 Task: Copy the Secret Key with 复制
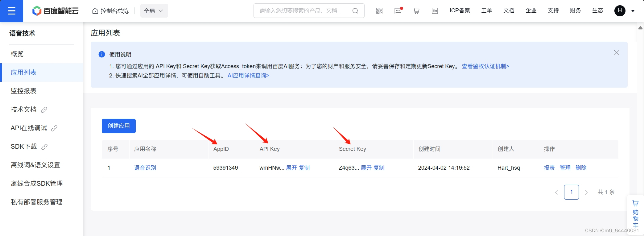click(379, 168)
